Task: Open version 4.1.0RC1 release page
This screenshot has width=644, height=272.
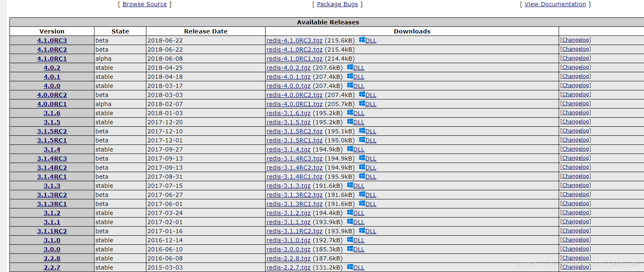Action: (x=52, y=59)
